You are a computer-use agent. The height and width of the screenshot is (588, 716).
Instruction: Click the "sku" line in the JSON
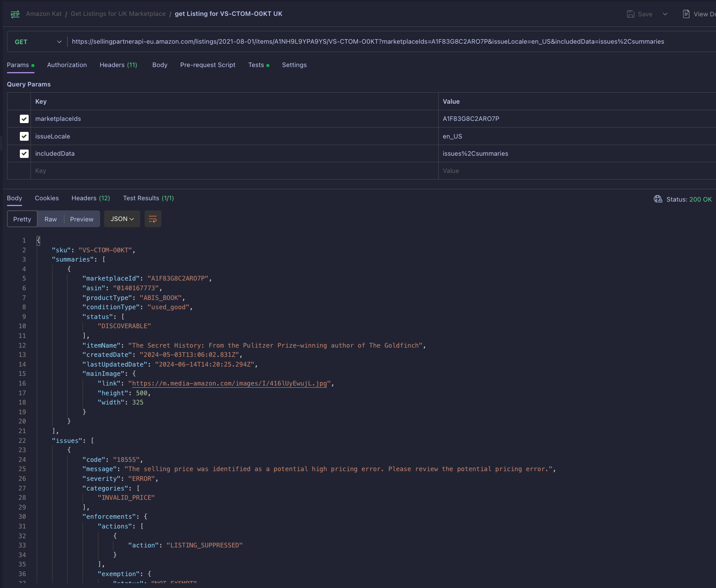(x=93, y=250)
